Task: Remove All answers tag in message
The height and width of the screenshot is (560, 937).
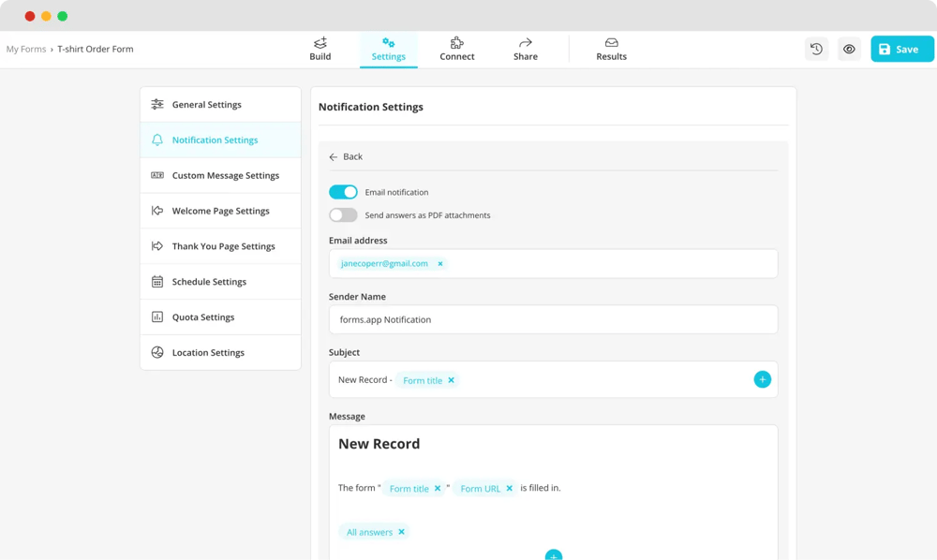Action: click(x=402, y=532)
